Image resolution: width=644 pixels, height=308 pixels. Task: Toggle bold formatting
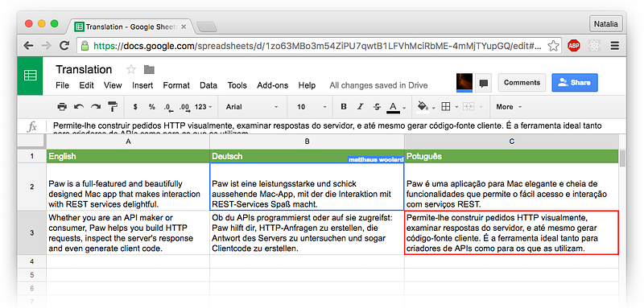click(344, 107)
